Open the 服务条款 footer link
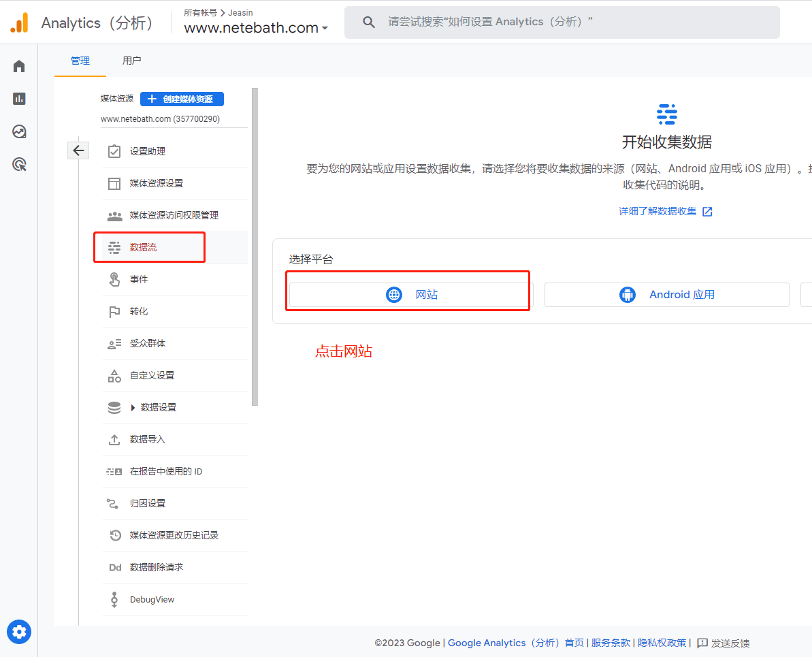 click(611, 643)
